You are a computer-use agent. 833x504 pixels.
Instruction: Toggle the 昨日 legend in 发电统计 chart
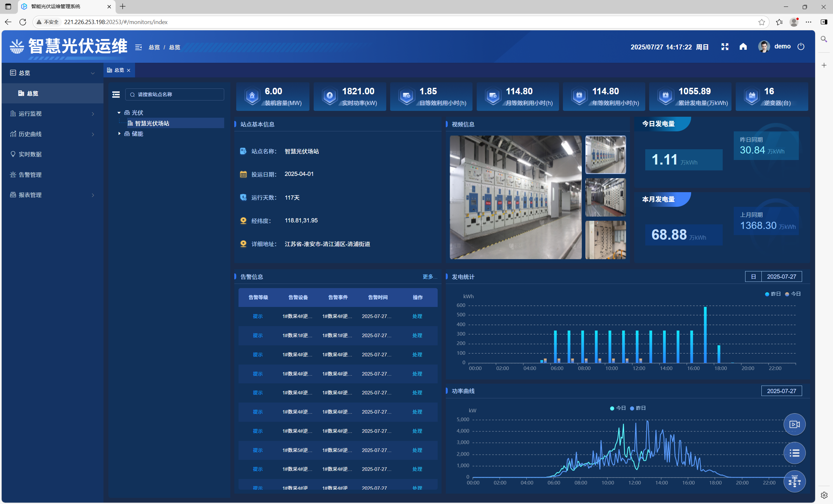point(773,294)
